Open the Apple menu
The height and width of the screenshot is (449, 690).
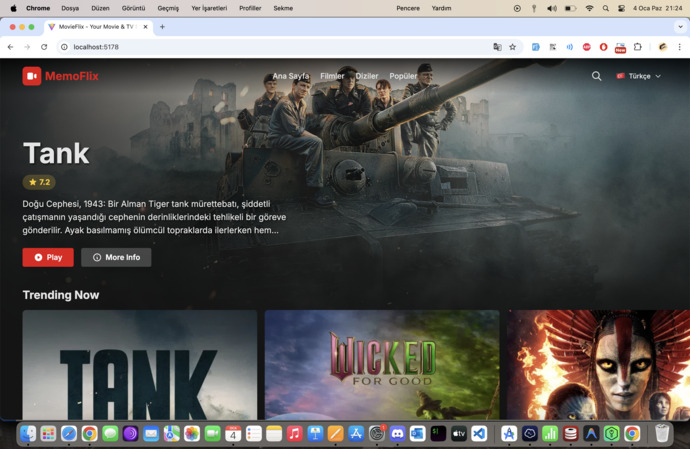(13, 8)
